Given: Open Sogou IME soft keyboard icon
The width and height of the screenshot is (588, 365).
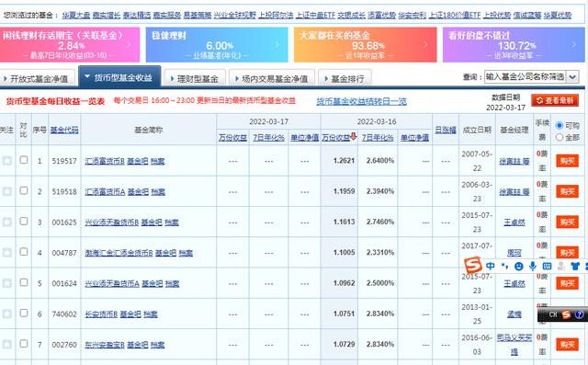Looking at the screenshot, I should click(x=547, y=267).
